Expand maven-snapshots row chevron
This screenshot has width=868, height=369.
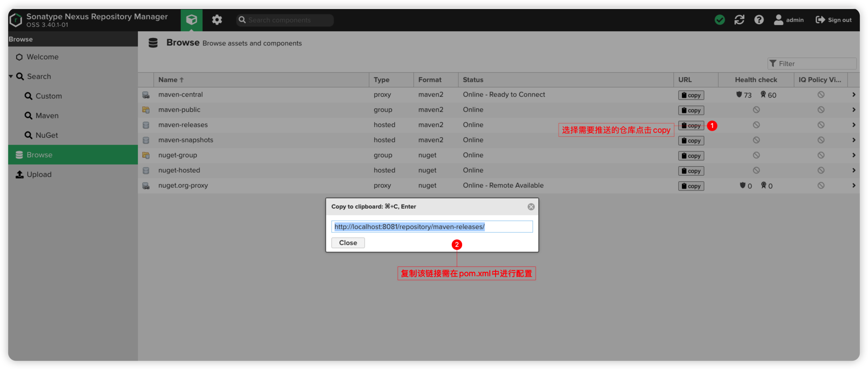(x=853, y=140)
